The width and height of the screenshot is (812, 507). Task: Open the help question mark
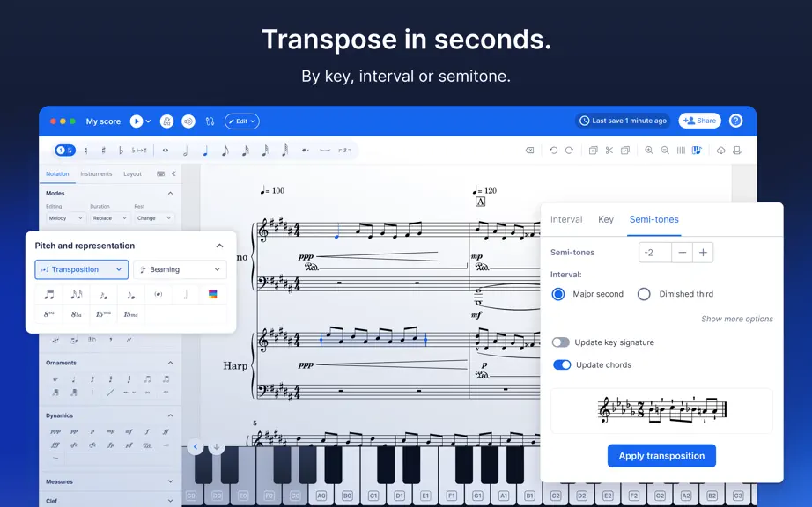pyautogui.click(x=736, y=121)
